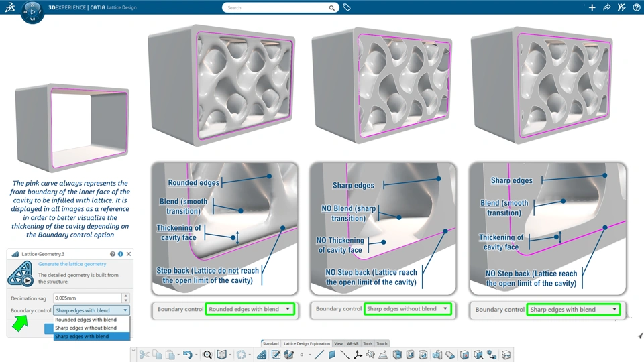Click the Undo arrow icon
The image size is (644, 362).
point(187,355)
